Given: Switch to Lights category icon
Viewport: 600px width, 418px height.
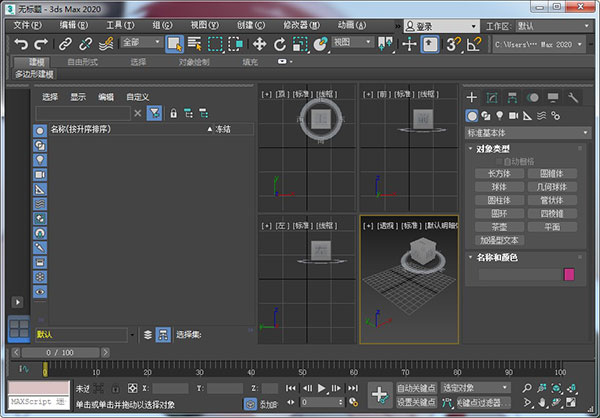Looking at the screenshot, I should [500, 115].
